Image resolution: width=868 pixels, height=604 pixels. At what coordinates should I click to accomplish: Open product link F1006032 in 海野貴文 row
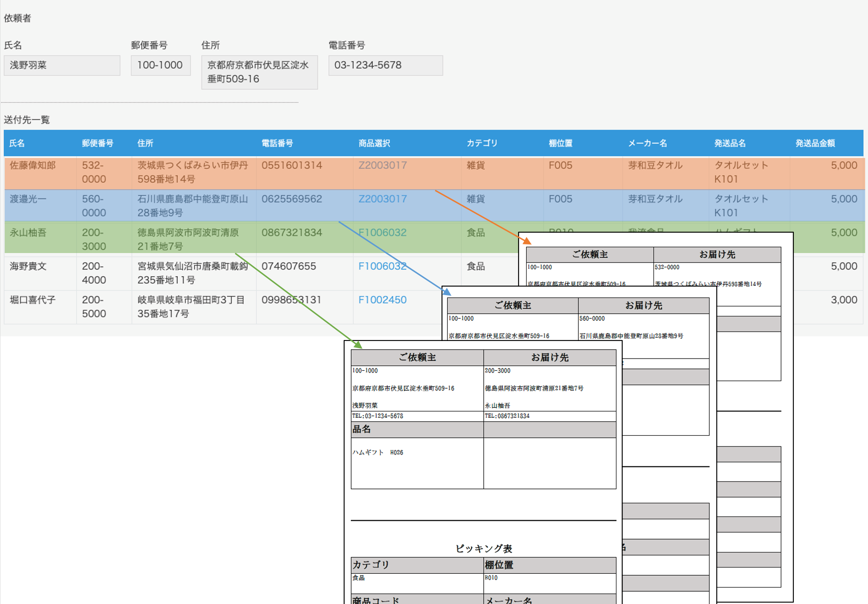[x=382, y=266]
